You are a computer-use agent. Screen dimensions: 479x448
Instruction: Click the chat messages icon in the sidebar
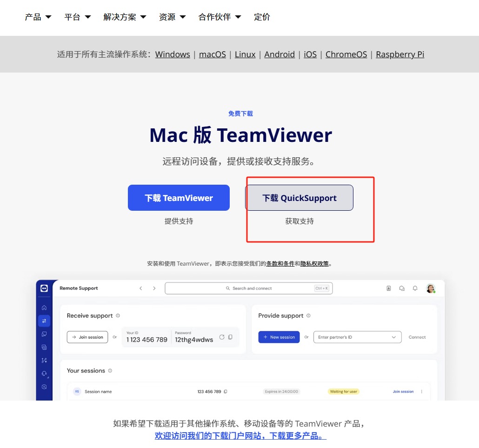pos(44,347)
